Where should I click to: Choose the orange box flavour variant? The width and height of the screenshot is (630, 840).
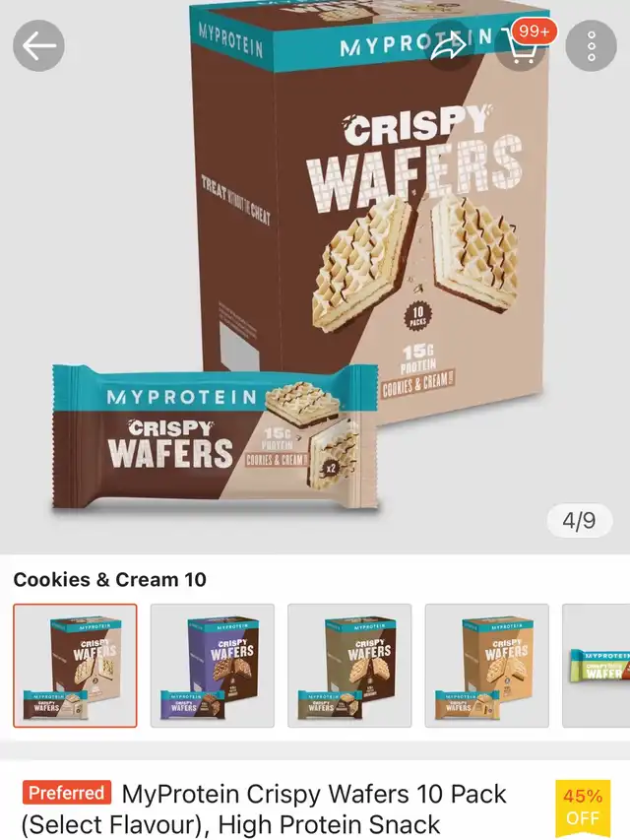point(486,666)
